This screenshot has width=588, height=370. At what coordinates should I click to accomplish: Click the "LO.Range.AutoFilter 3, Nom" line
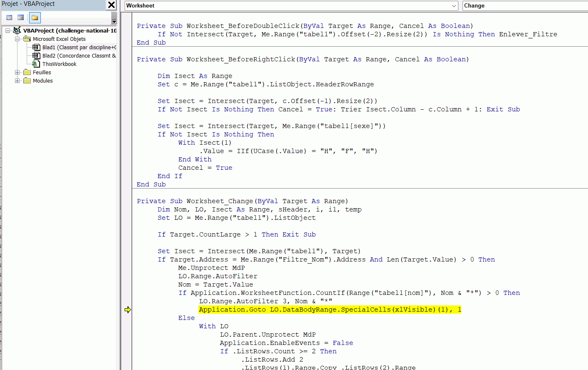point(266,301)
